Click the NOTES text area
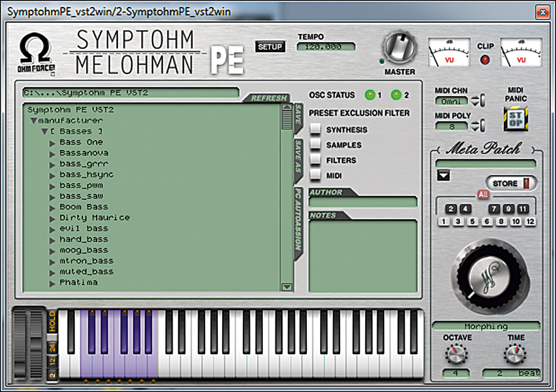This screenshot has width=556, height=392. coord(363,257)
